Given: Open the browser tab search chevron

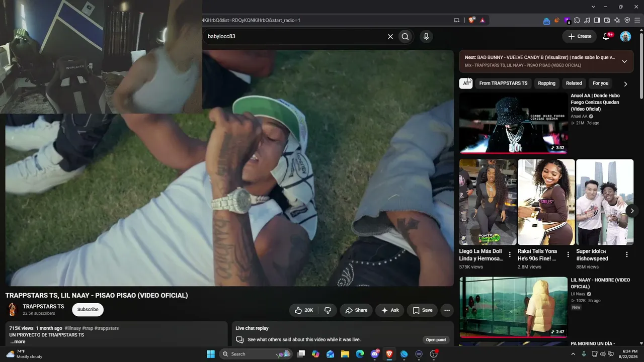Looking at the screenshot, I should 594,7.
